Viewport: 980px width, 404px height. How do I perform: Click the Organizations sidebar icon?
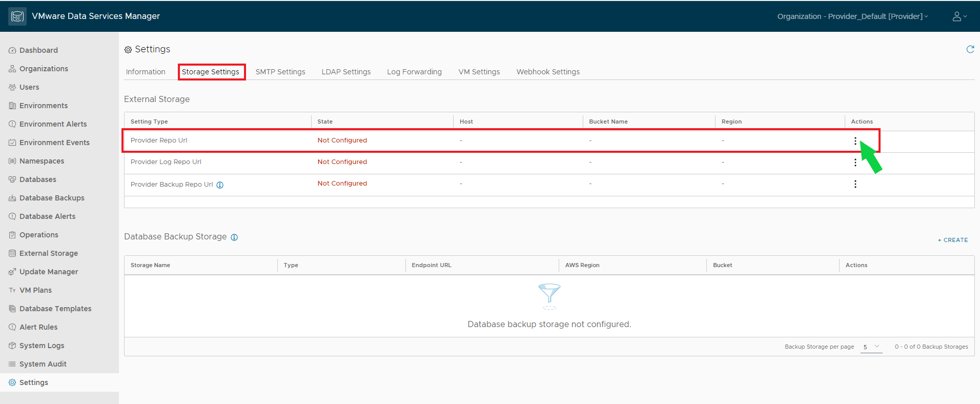(12, 69)
